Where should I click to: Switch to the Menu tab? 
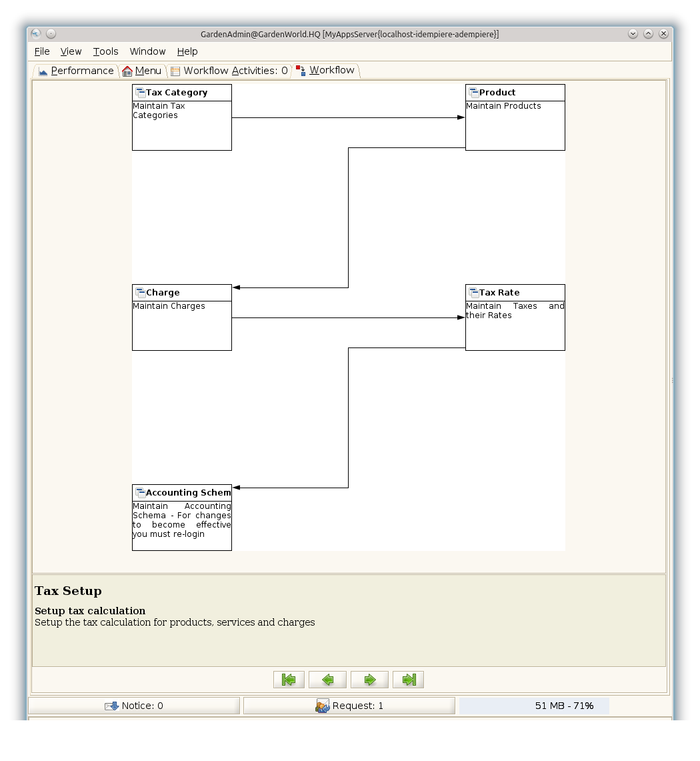pos(142,71)
